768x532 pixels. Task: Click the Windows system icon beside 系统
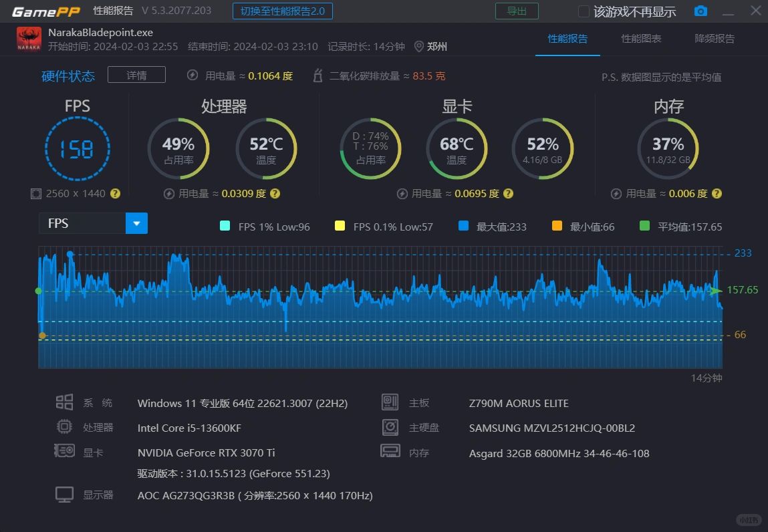coord(64,402)
